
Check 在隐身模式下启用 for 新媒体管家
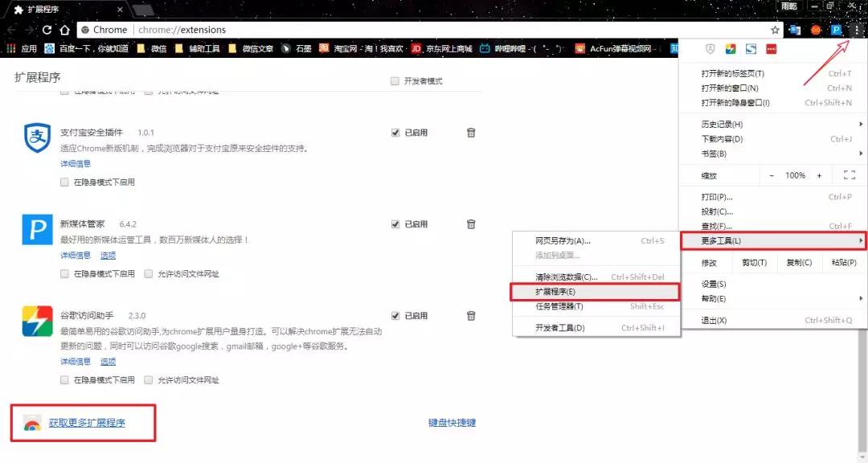[x=65, y=273]
